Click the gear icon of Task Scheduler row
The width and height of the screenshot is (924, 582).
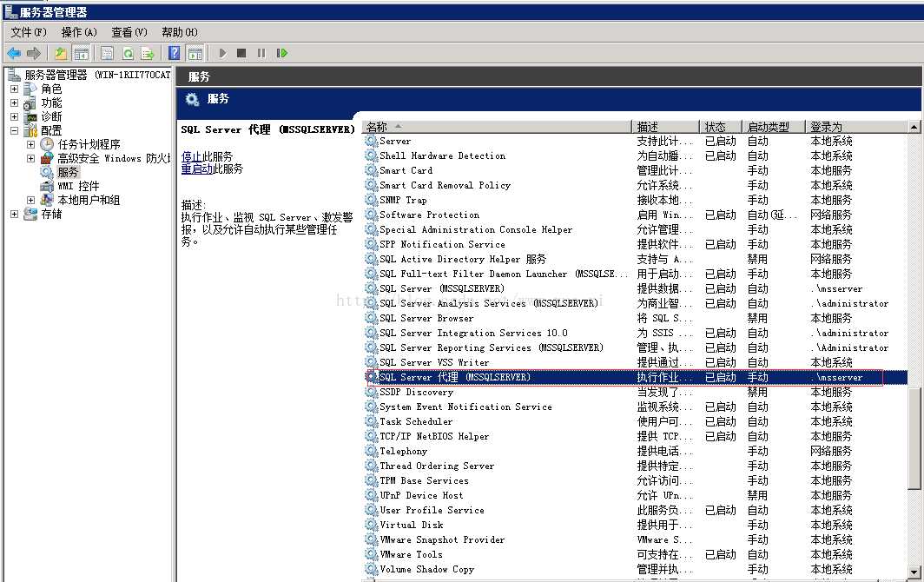click(x=371, y=421)
